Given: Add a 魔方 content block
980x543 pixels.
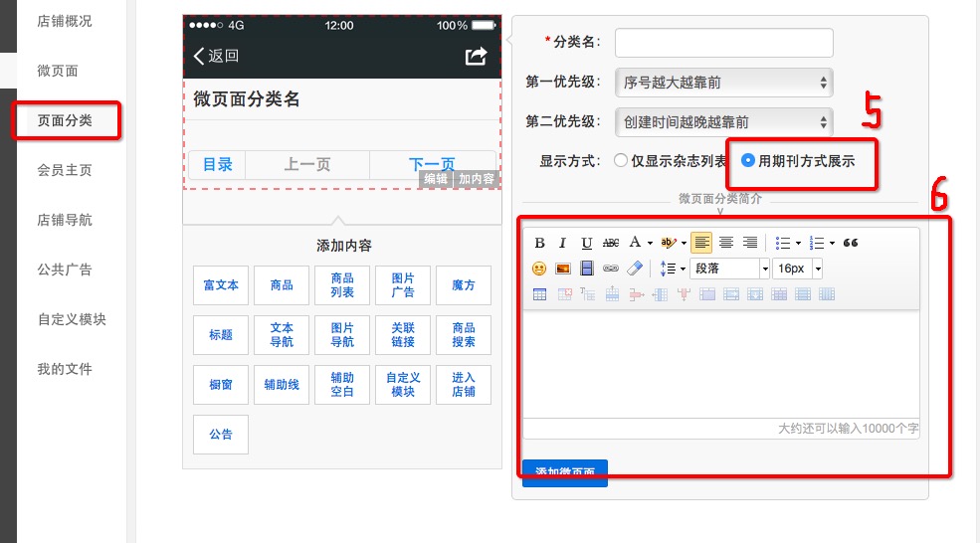Looking at the screenshot, I should [463, 285].
